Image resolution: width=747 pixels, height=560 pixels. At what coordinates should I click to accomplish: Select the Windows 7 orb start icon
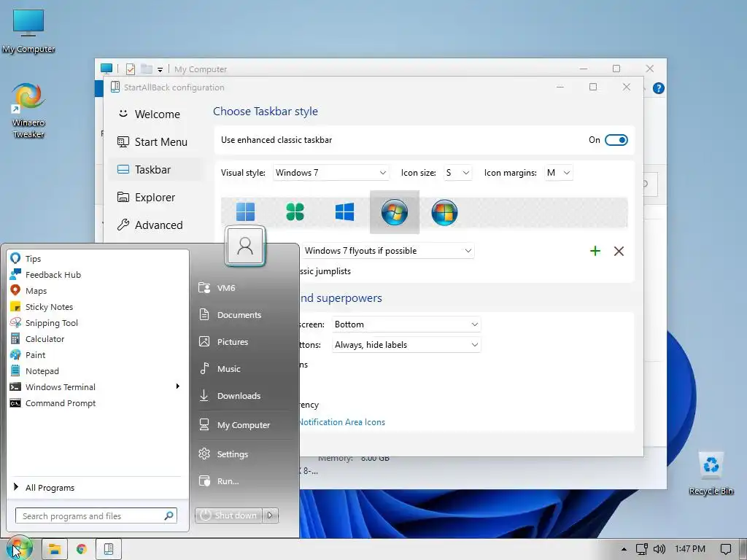click(x=395, y=212)
